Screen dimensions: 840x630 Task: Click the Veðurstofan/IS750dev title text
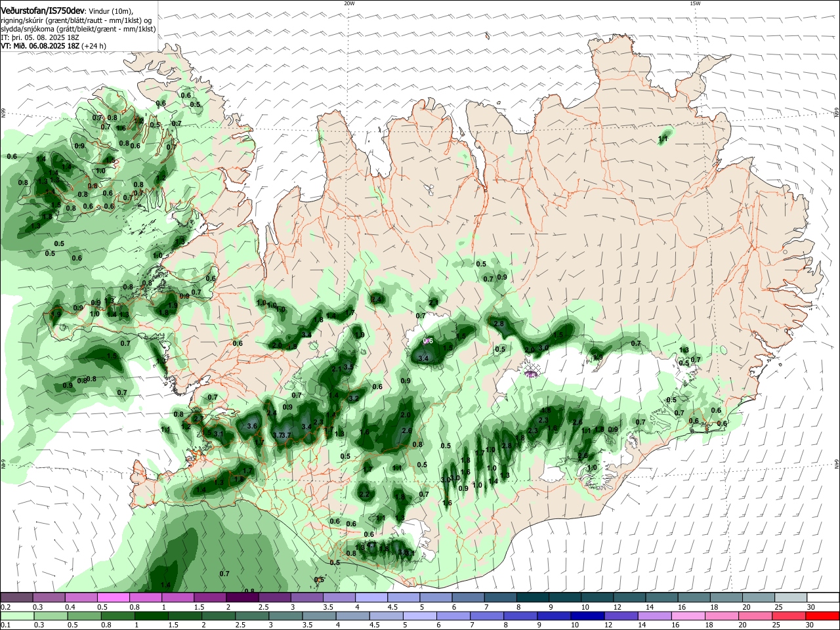[43, 10]
